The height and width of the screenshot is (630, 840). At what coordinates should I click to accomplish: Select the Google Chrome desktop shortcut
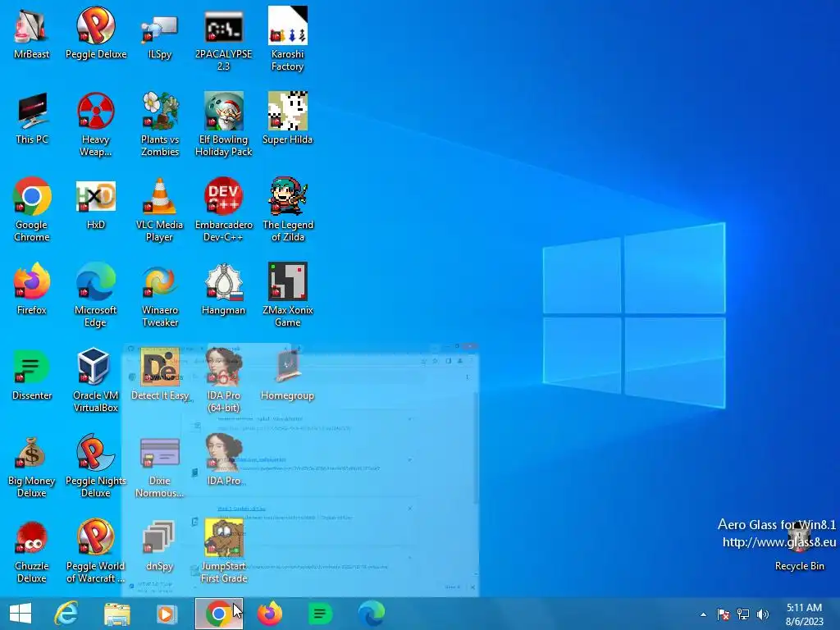click(32, 209)
